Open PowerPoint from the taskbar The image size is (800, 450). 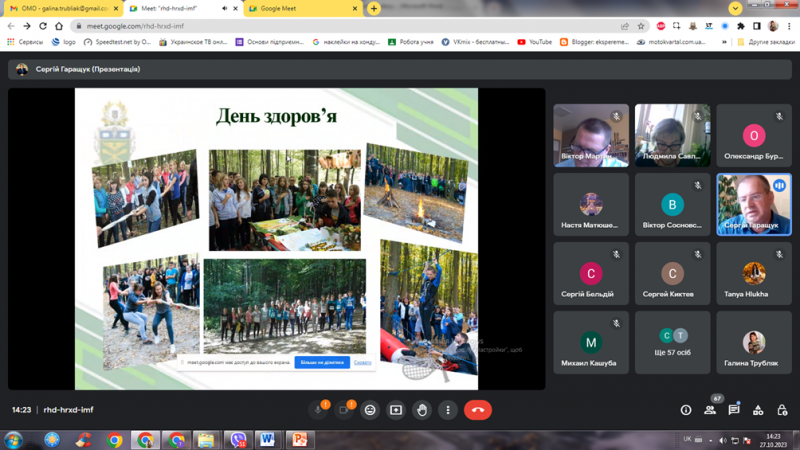pyautogui.click(x=299, y=440)
